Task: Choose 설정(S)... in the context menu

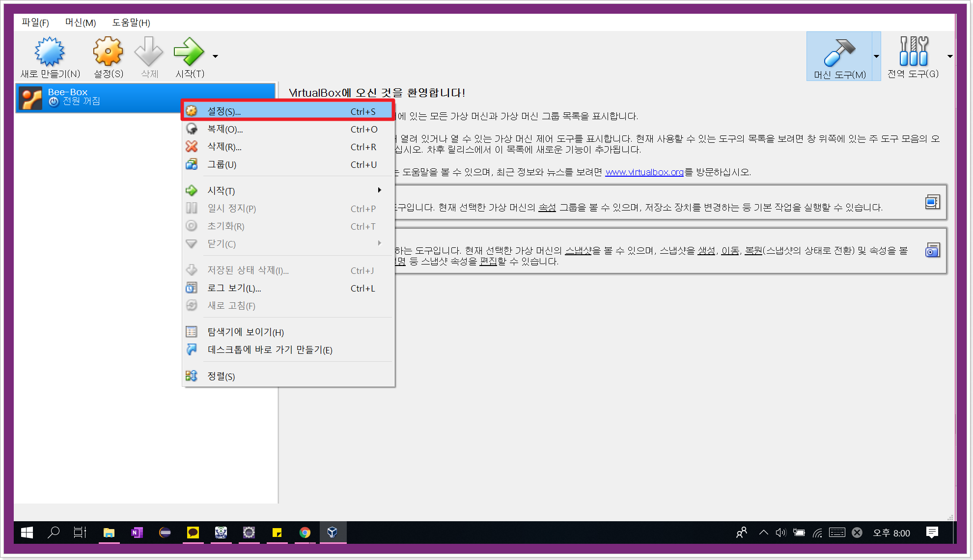Action: pyautogui.click(x=288, y=111)
